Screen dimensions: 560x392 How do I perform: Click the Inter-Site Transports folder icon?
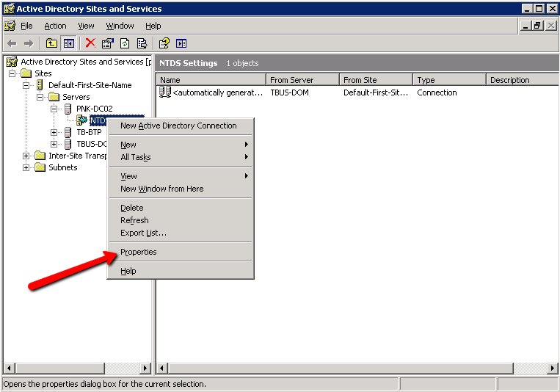tap(40, 156)
